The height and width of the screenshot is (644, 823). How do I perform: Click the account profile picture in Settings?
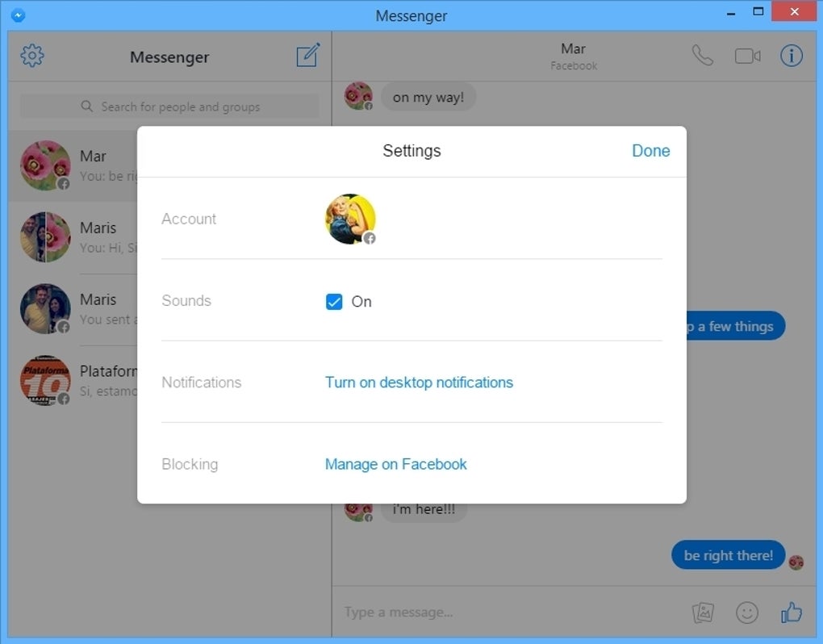[x=350, y=219]
